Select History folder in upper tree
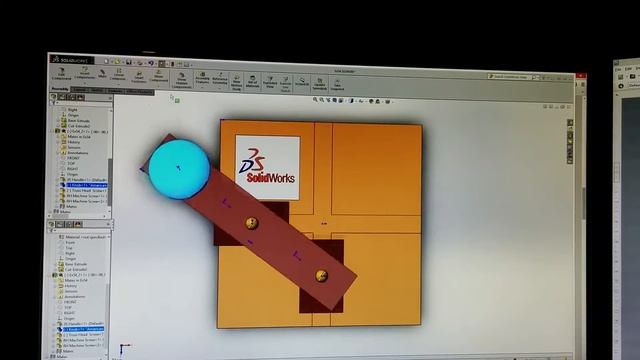 pyautogui.click(x=74, y=142)
